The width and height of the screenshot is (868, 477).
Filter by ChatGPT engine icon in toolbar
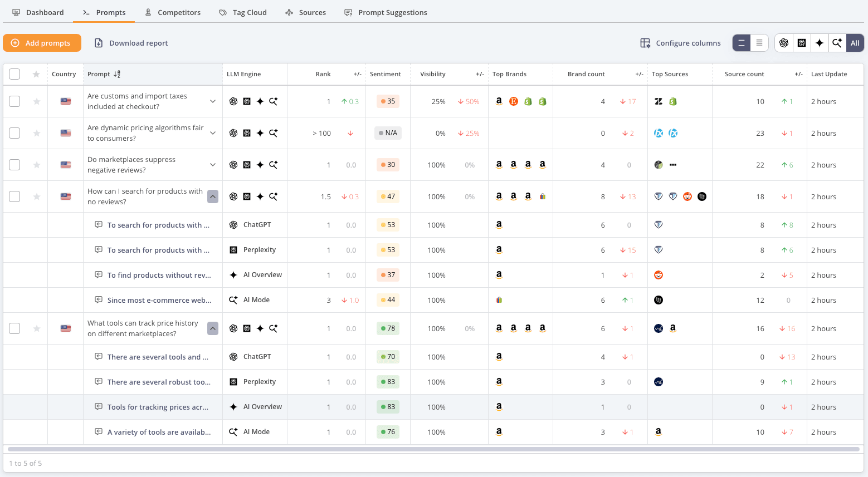(x=784, y=43)
